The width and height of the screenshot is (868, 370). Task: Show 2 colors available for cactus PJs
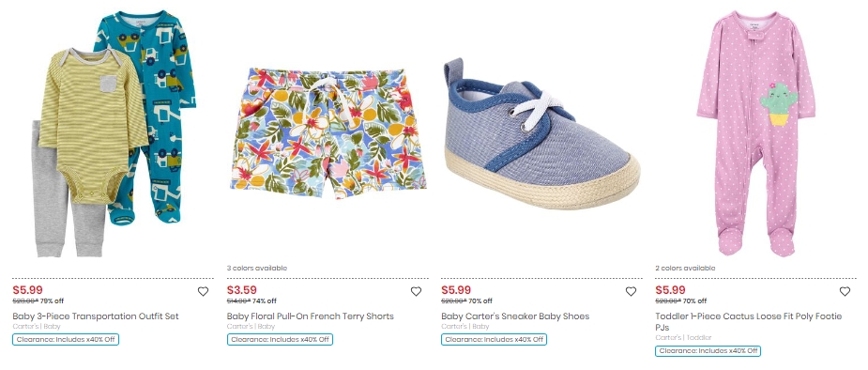(x=685, y=268)
